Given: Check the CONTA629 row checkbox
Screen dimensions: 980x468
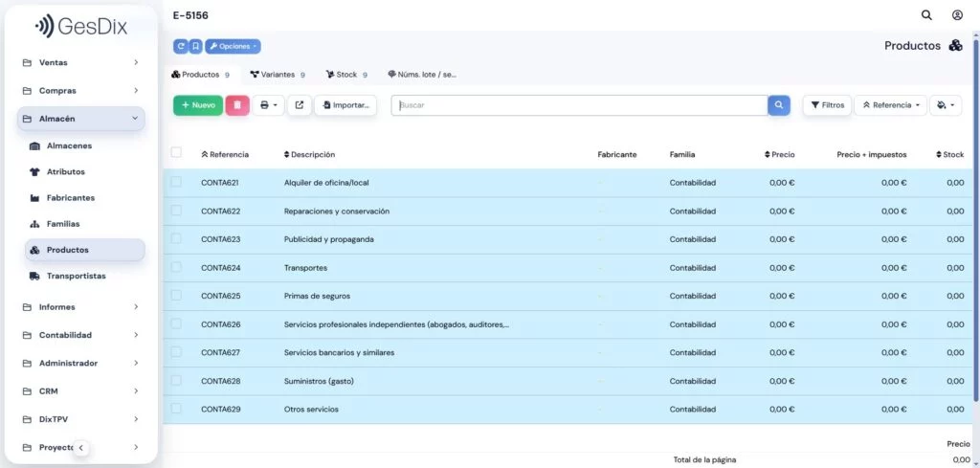Looking at the screenshot, I should 176,408.
